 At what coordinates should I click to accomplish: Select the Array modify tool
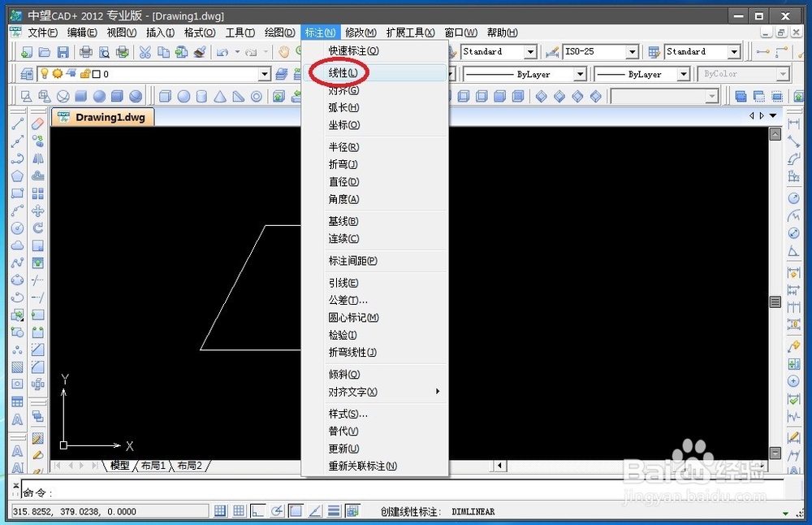38,193
